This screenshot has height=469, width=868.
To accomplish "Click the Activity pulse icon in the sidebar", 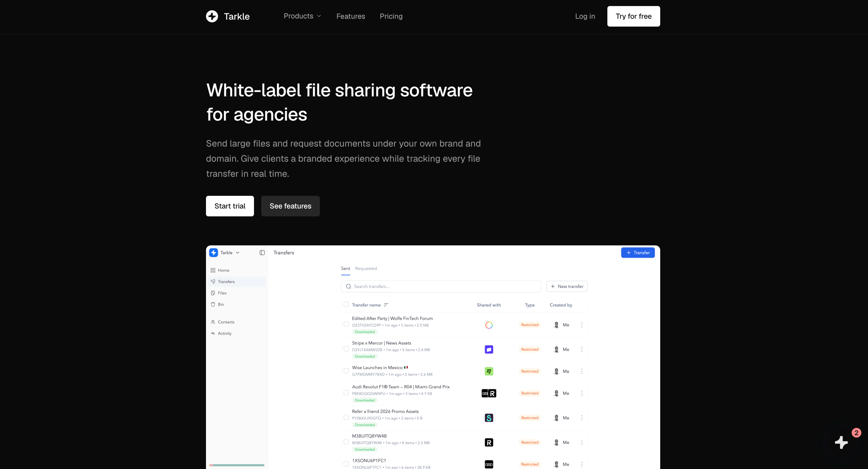I will (213, 333).
